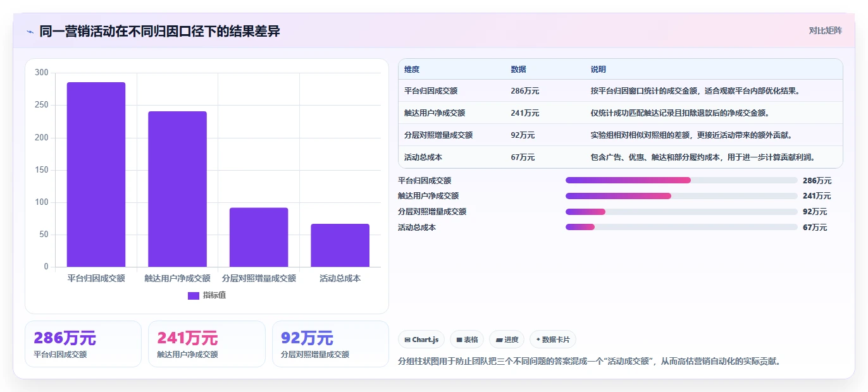Click 67万元 value beside progress bar
This screenshot has width=868, height=392.
coord(815,228)
